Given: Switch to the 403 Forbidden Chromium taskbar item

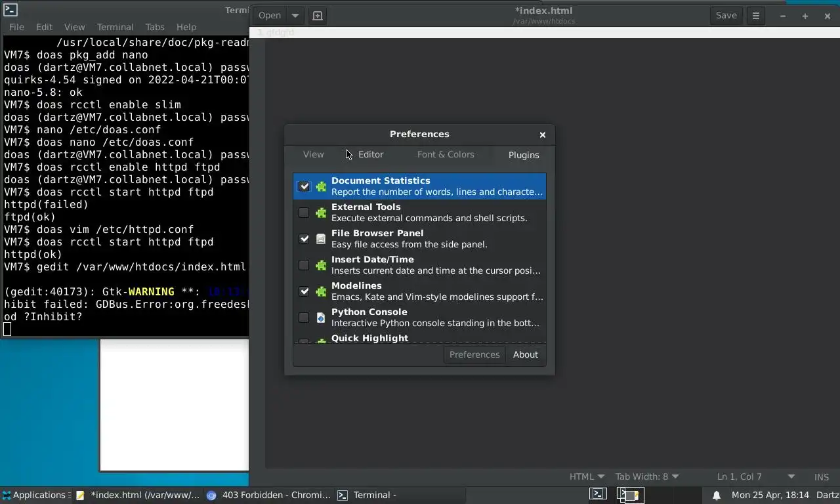Looking at the screenshot, I should click(x=269, y=495).
